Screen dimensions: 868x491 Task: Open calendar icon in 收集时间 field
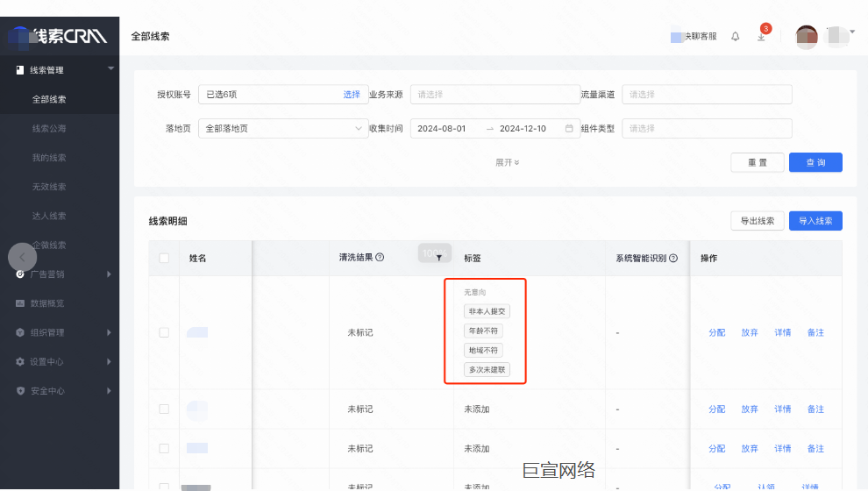tap(568, 128)
